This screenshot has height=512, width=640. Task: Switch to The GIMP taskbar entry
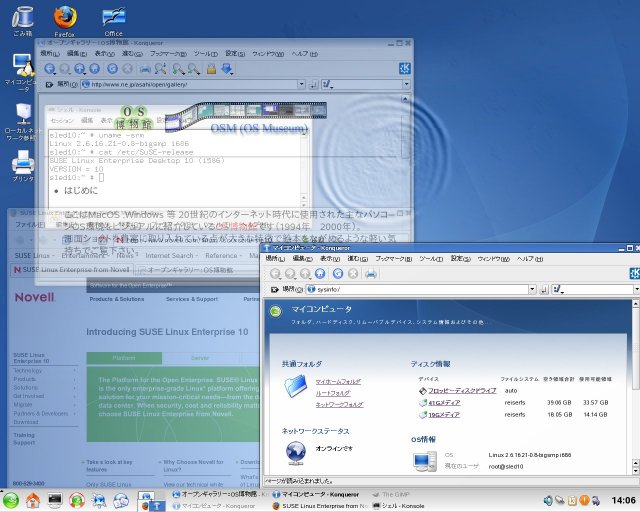click(x=391, y=494)
